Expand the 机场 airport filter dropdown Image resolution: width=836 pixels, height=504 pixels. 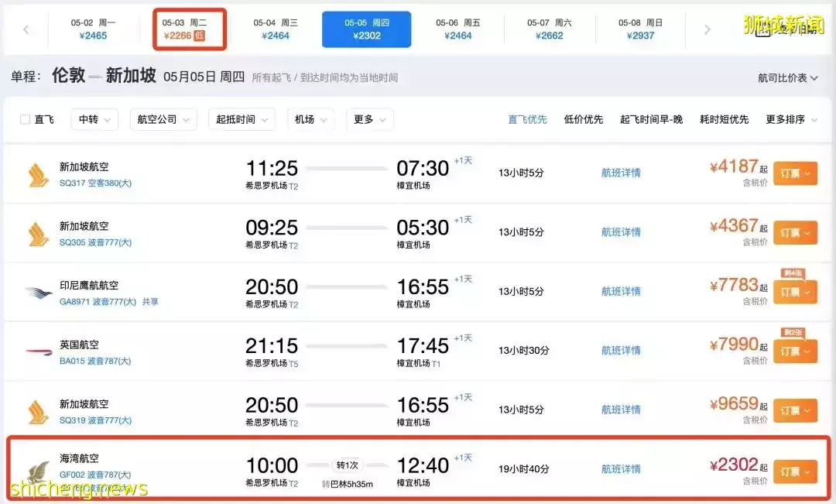(x=310, y=119)
